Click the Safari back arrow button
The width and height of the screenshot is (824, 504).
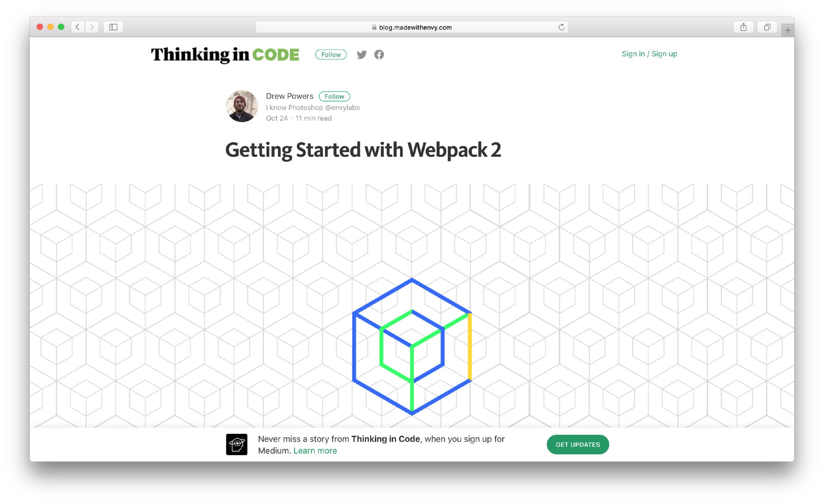78,27
